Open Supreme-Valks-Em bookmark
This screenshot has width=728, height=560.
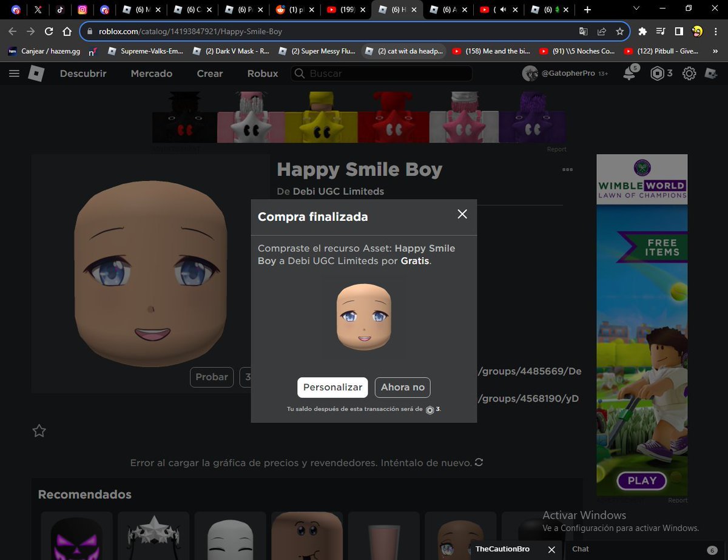coord(146,52)
